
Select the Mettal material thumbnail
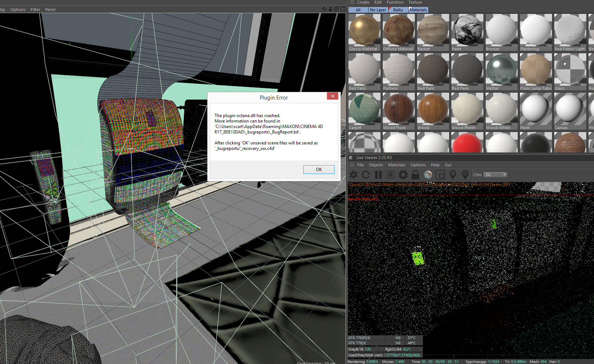(502, 72)
